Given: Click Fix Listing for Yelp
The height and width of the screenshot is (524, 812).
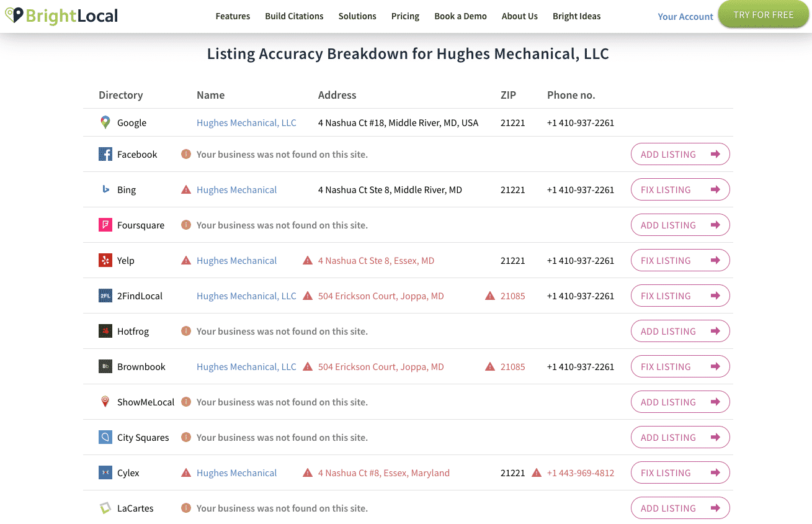Looking at the screenshot, I should [680, 261].
